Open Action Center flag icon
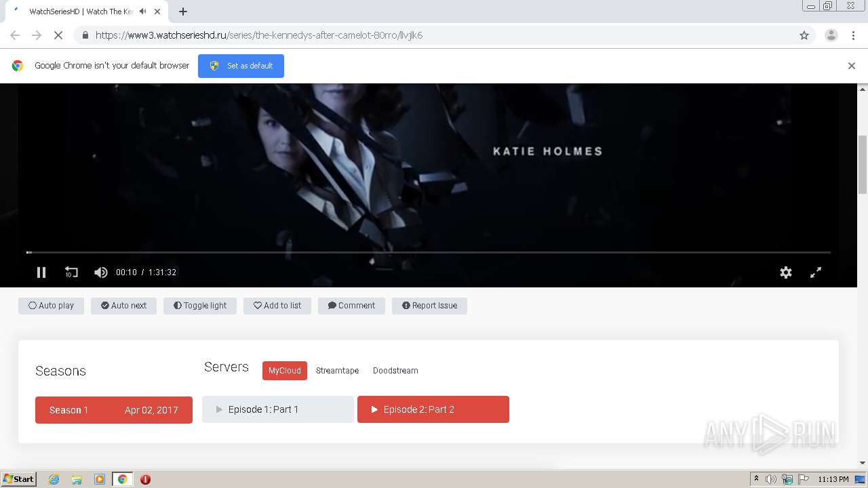 pos(804,479)
